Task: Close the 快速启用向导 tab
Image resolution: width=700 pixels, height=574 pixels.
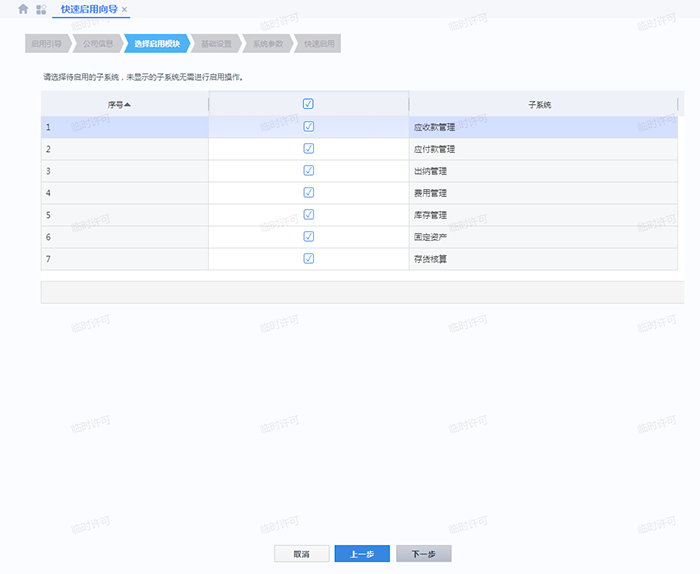Action: [x=124, y=9]
